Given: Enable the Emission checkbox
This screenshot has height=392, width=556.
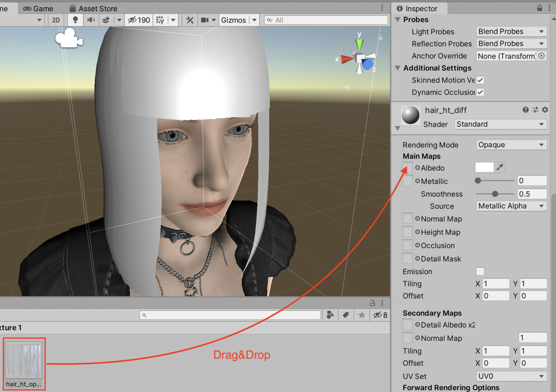Looking at the screenshot, I should point(480,271).
